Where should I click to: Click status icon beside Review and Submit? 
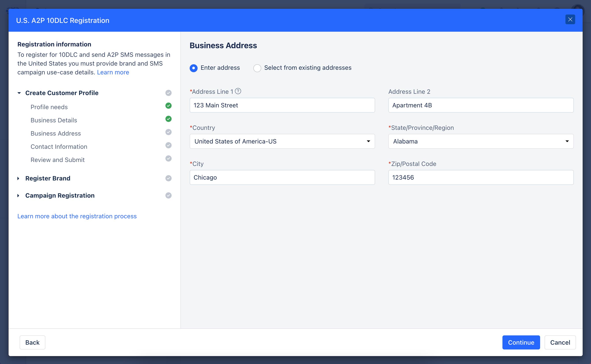coord(169,159)
